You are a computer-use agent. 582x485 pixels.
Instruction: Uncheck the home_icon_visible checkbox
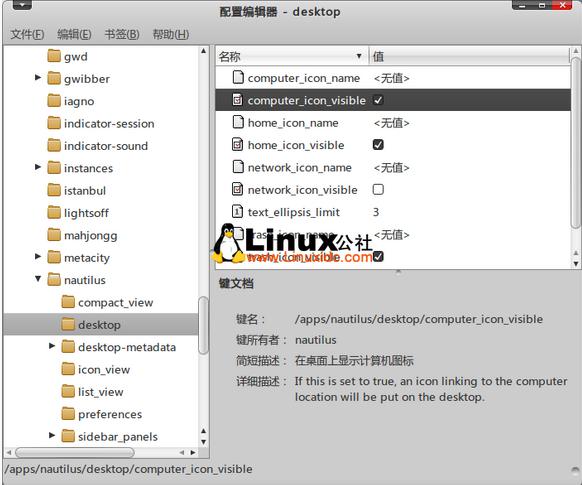click(378, 144)
